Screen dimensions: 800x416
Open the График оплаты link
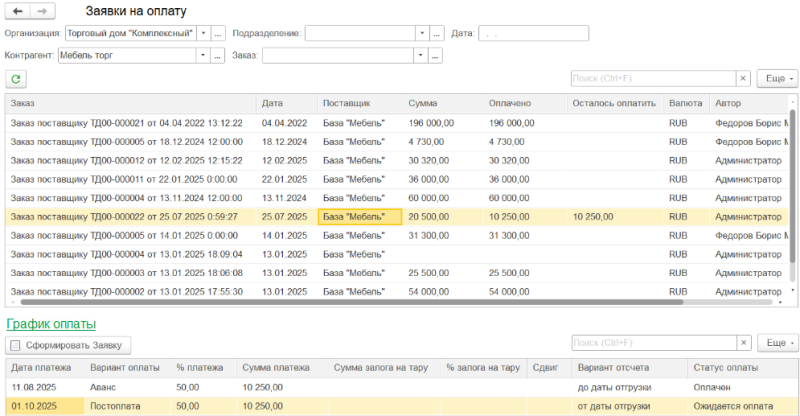51,324
